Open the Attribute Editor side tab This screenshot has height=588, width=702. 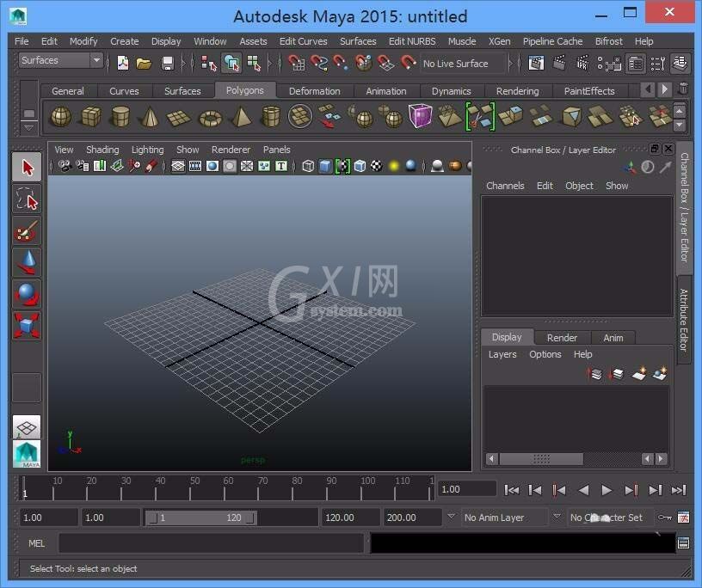684,320
